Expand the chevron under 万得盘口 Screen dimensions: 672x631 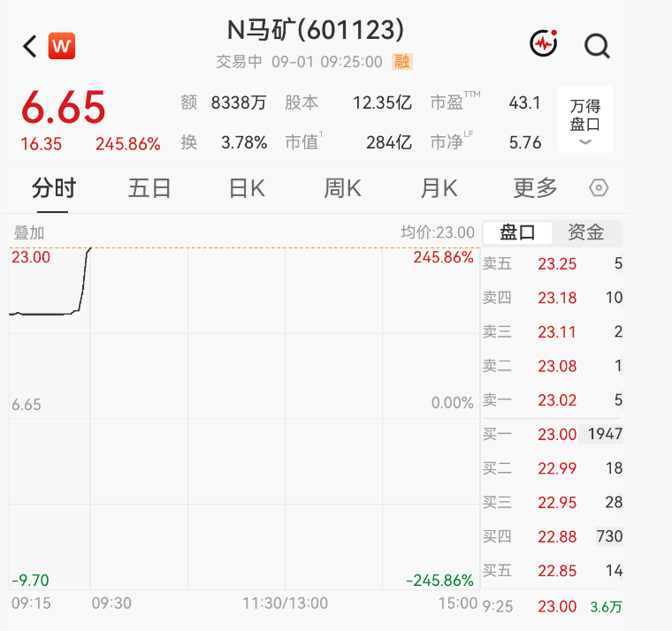tap(585, 141)
